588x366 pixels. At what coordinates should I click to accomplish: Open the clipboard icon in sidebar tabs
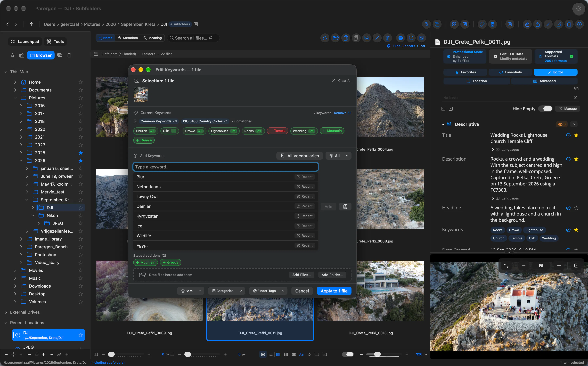[x=69, y=55]
